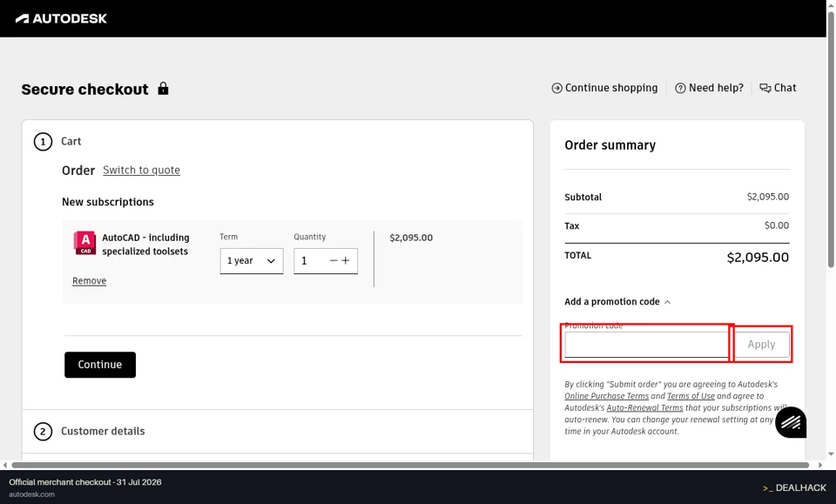
Task: Remove AutoCAD from the cart
Action: click(x=90, y=281)
